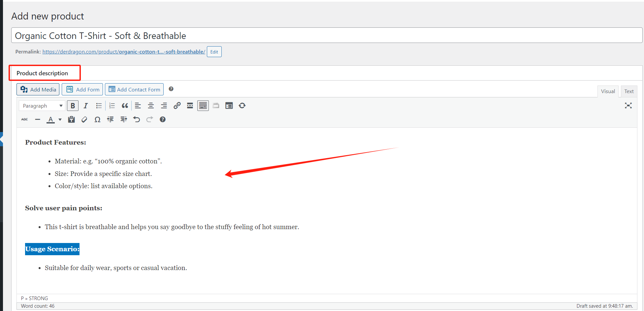Click the highlighted 'Usage Scenario:' heading

52,249
